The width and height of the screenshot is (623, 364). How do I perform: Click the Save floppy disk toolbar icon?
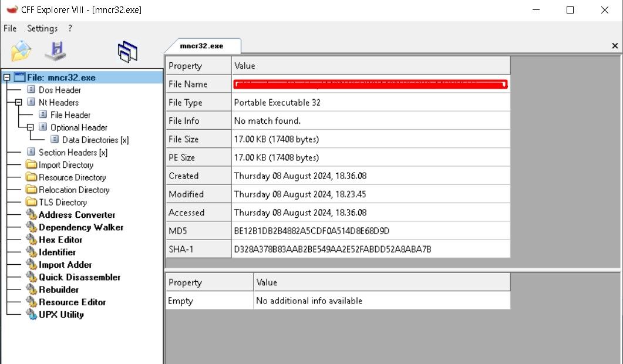click(56, 51)
